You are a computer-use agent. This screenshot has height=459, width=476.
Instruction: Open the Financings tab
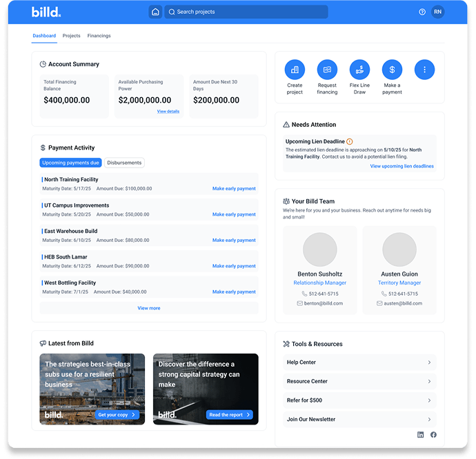pyautogui.click(x=99, y=36)
